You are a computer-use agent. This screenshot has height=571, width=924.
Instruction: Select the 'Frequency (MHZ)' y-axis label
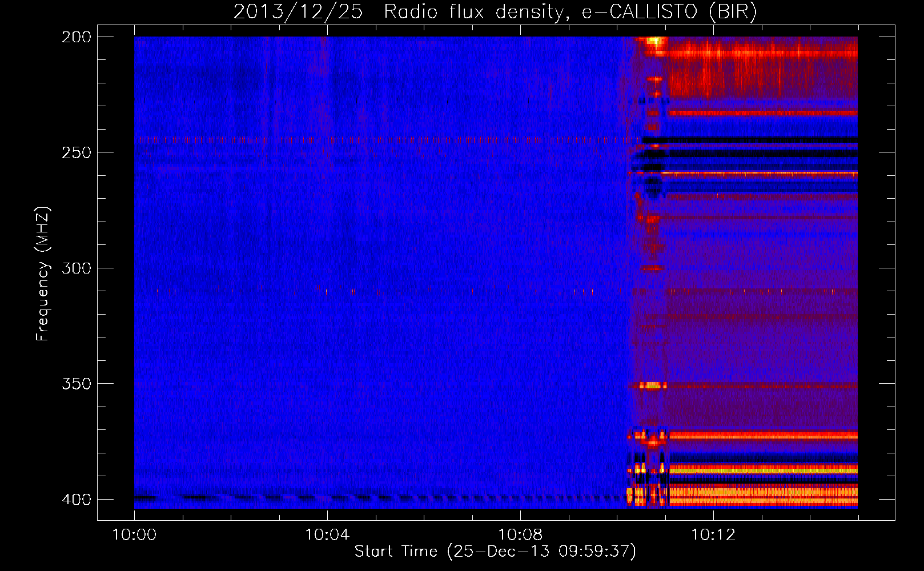tap(43, 274)
